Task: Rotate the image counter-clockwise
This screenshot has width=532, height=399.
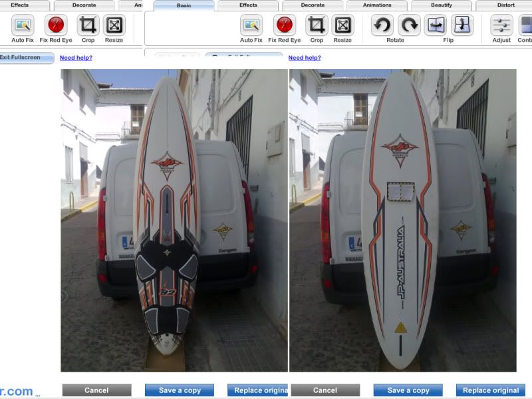Action: pos(382,25)
